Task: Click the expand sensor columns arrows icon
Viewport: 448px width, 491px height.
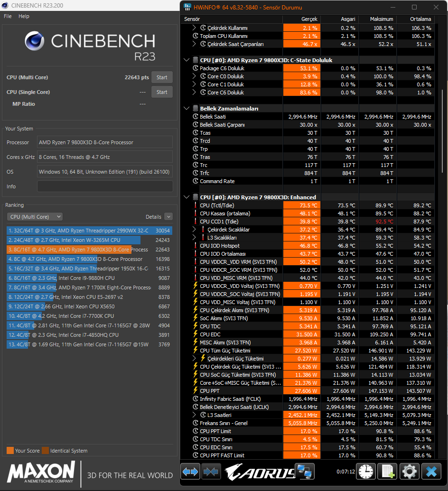Action: coord(190,471)
